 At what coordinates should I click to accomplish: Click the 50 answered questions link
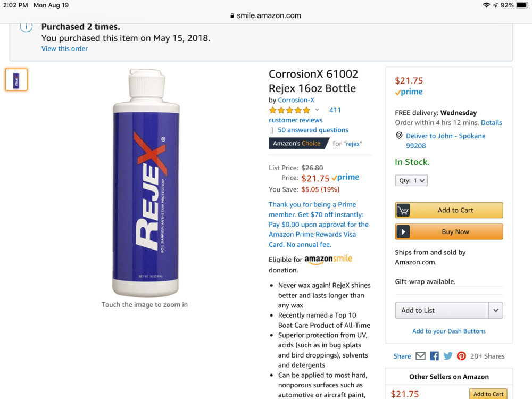[312, 130]
